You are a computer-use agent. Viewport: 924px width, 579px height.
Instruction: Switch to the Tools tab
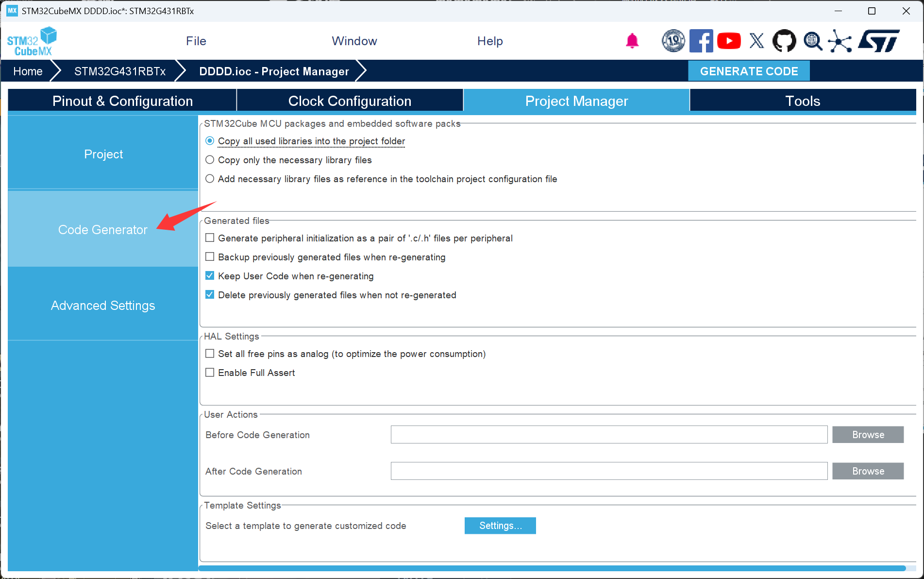(x=803, y=101)
